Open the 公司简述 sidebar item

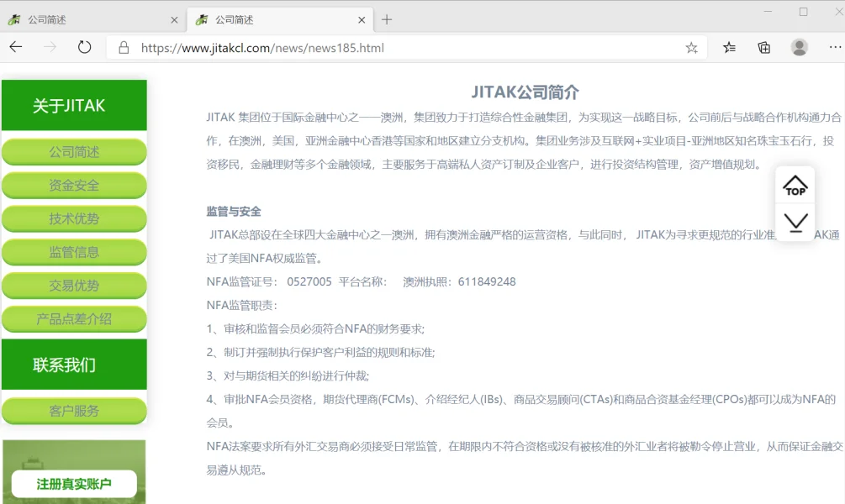coord(74,152)
